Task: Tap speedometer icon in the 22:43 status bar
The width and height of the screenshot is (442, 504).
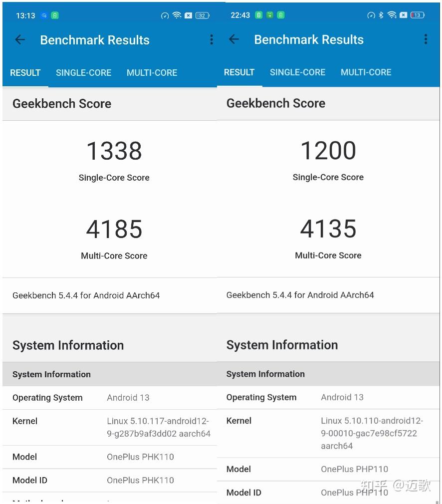Action: pyautogui.click(x=371, y=15)
